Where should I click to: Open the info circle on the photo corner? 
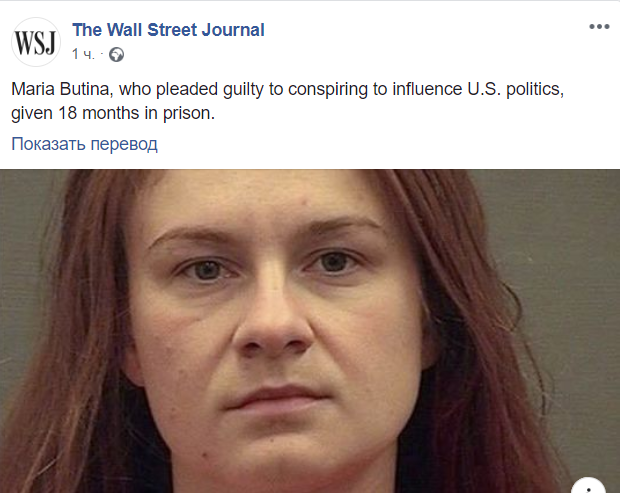(x=589, y=486)
